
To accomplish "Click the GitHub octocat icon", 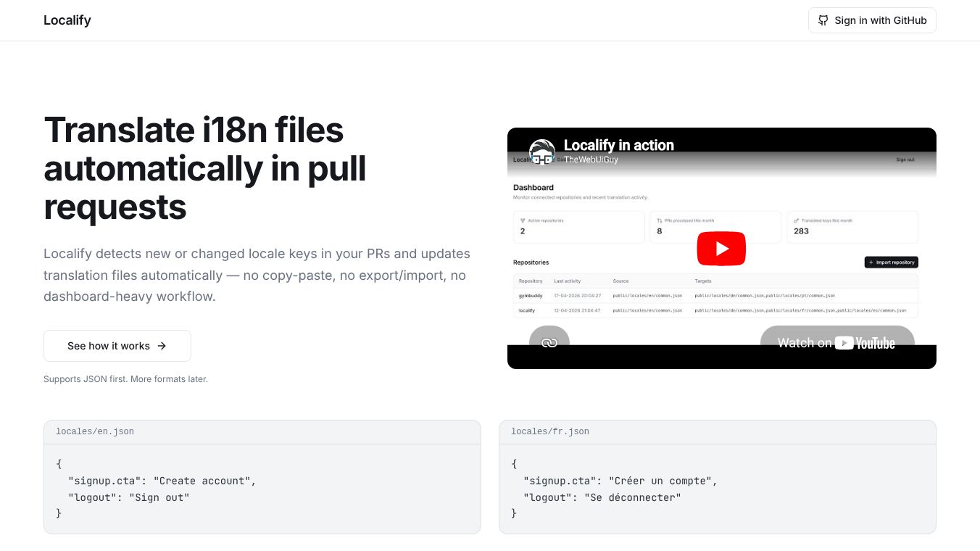I will click(x=823, y=20).
